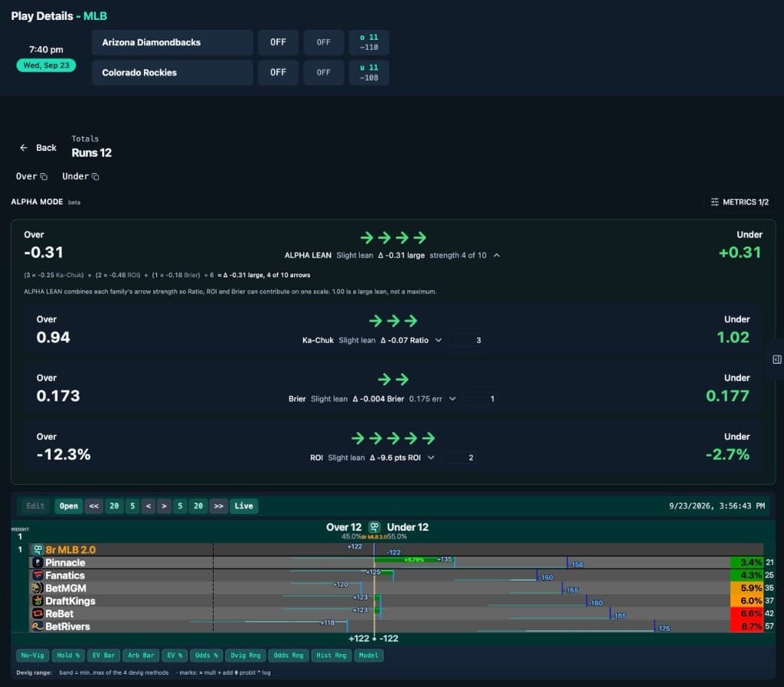784x687 pixels.
Task: Toggle the Odds Rng chart option
Action: 288,656
